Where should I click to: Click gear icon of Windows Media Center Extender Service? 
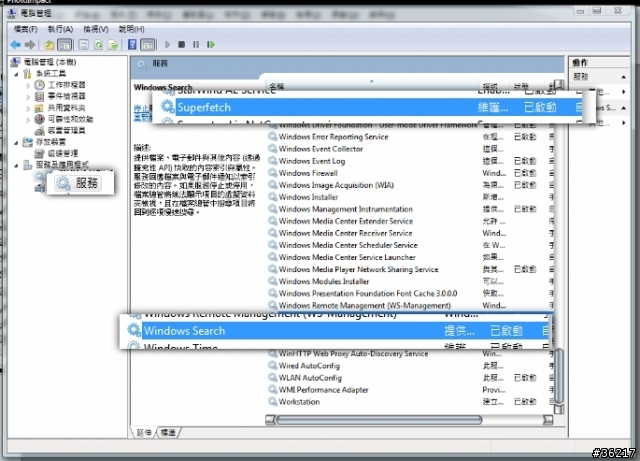272,221
